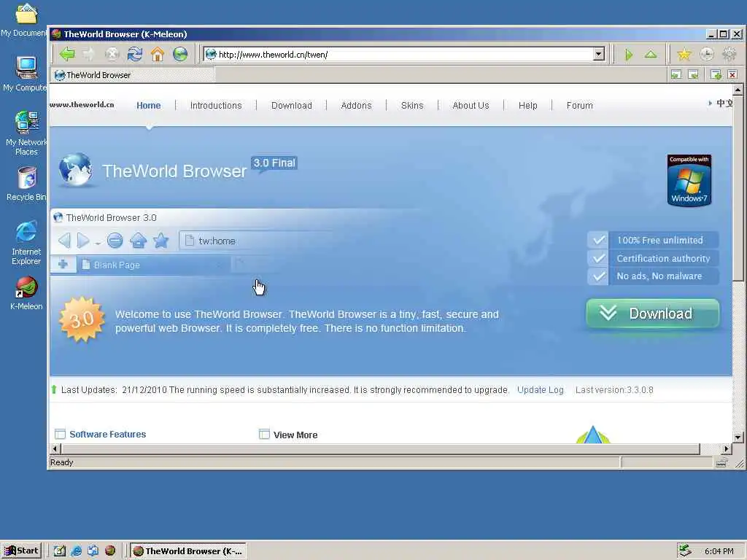Launch K-Meleon from quick launch bar
Image resolution: width=747 pixels, height=560 pixels.
pyautogui.click(x=110, y=551)
